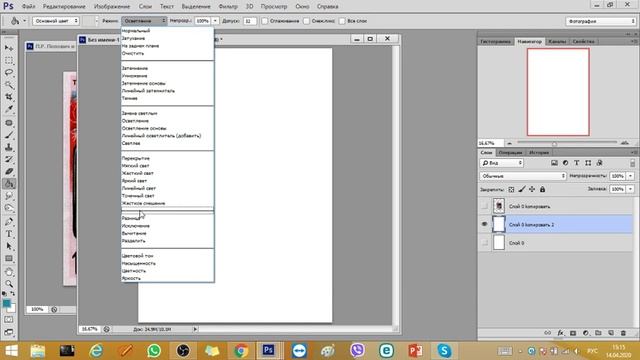The height and width of the screenshot is (360, 640).
Task: Open status bar info arrow of document
Action: (x=195, y=329)
